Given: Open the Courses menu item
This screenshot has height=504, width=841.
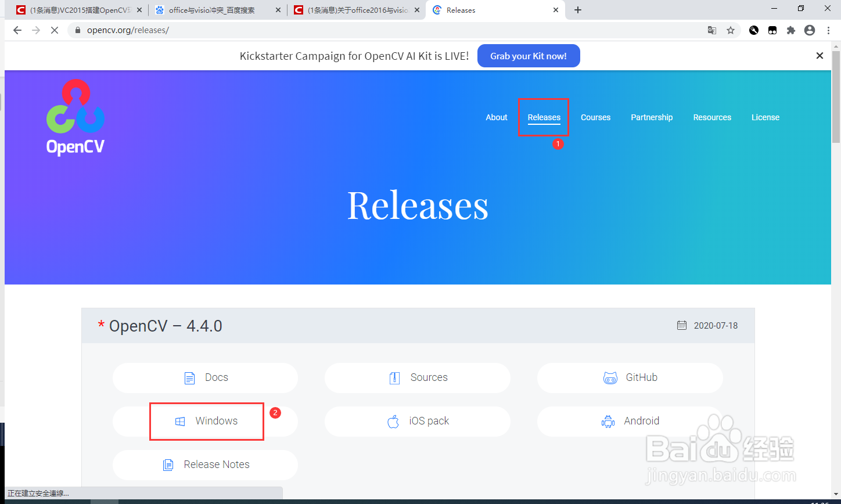Looking at the screenshot, I should tap(596, 117).
